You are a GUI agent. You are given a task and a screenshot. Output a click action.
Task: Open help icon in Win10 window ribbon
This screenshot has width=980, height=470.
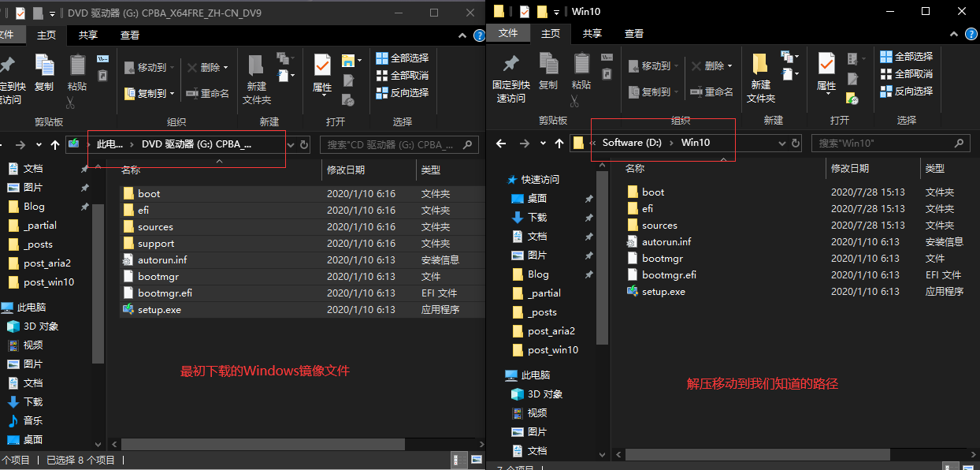[971, 34]
